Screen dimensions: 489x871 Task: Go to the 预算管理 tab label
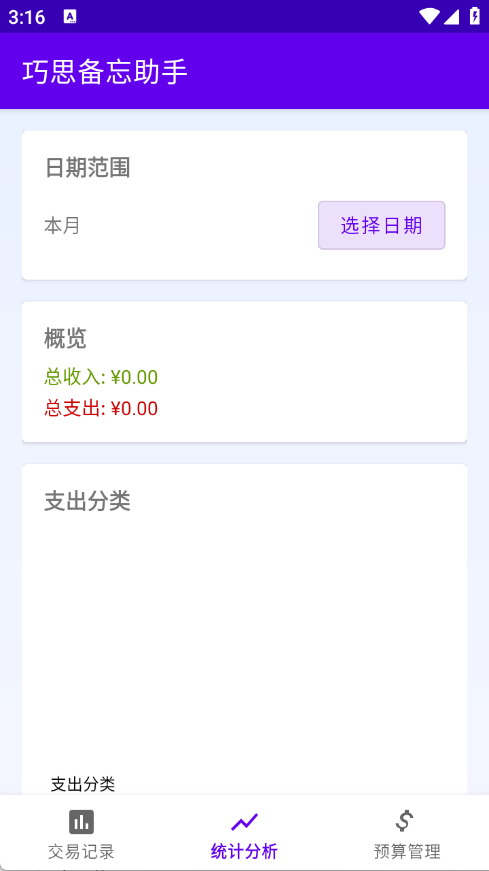tap(407, 851)
